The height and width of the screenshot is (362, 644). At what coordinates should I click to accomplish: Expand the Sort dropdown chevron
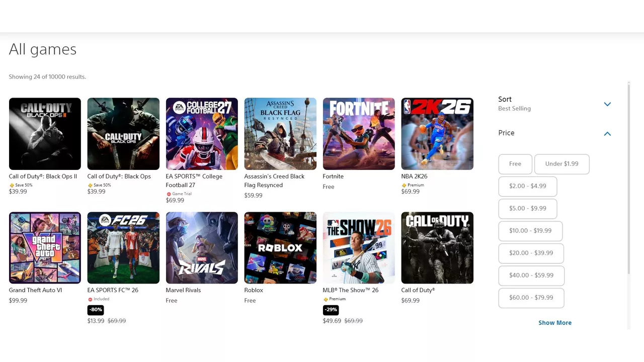607,104
